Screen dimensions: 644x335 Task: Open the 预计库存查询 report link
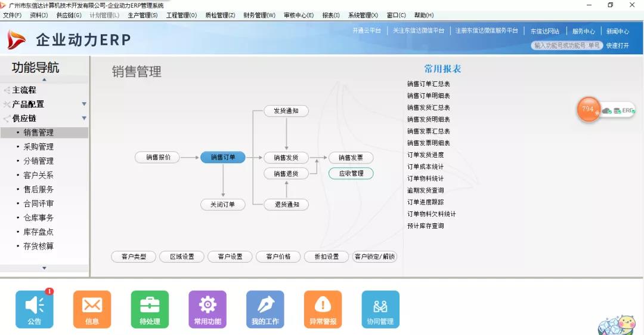[426, 226]
